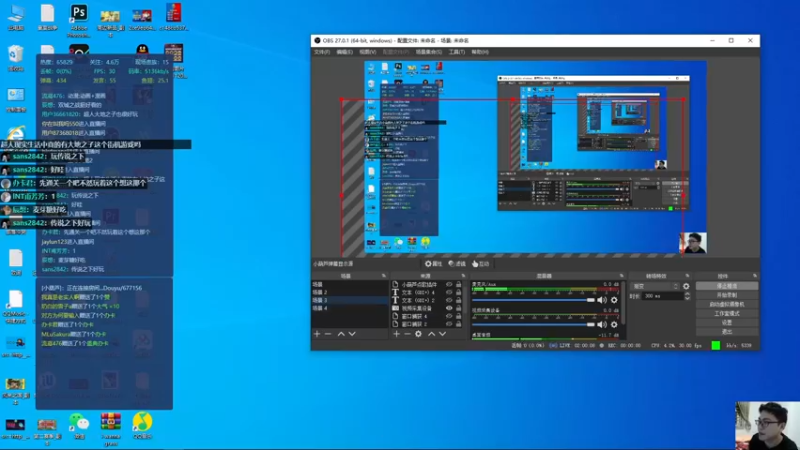Open the 视图(V) menu in OBS
This screenshot has width=800, height=450.
[367, 52]
